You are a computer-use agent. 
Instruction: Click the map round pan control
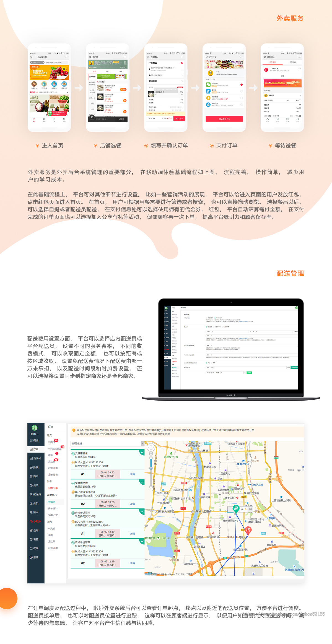[x=151, y=448]
